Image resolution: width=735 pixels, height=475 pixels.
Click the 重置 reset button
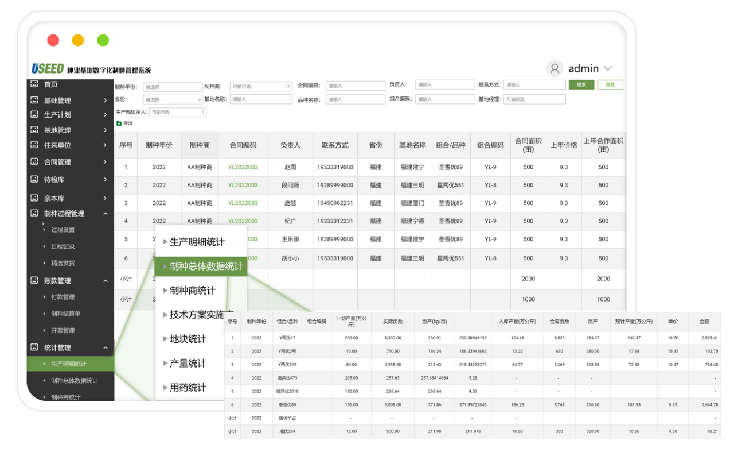point(609,85)
